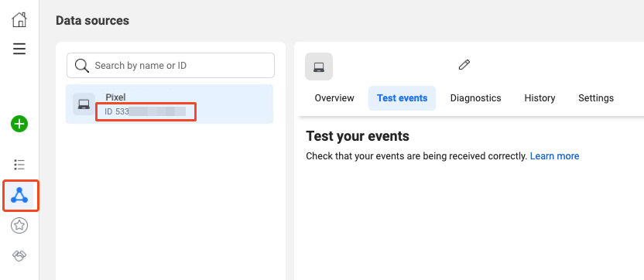This screenshot has width=644, height=280.
Task: Click the laptop icon in detail header
Action: click(x=319, y=67)
